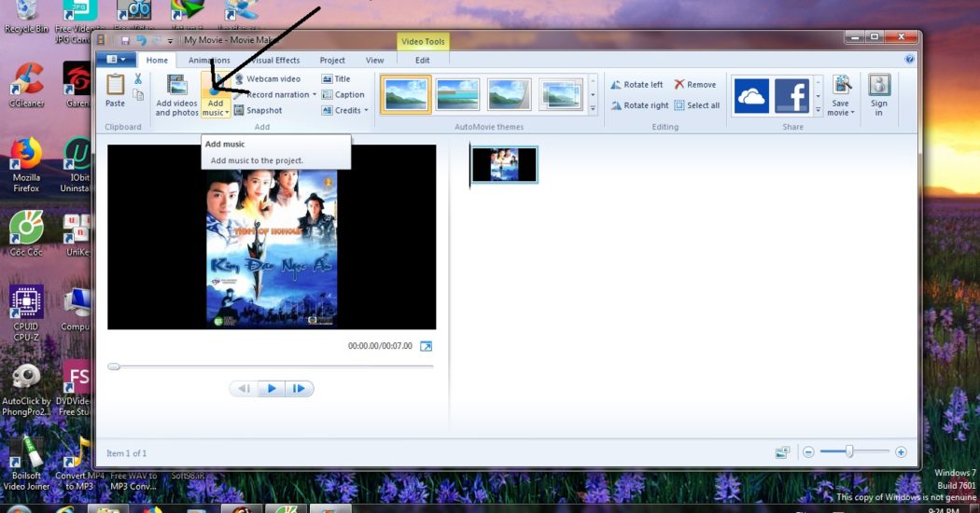Expand the full Share gallery list
This screenshot has width=980, height=513.
pos(819,109)
